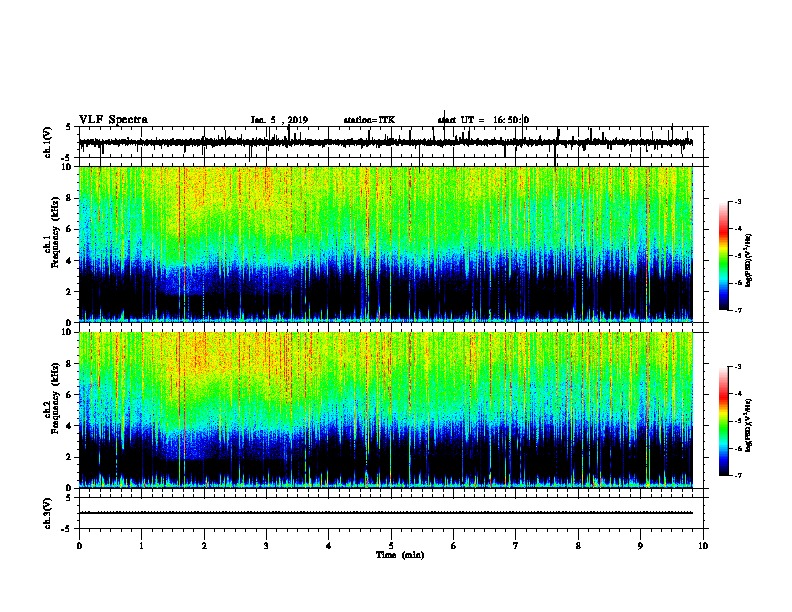Screen dimensions: 792x612
Task: Click the ch.2 spectrogram plot
Action: click(x=386, y=410)
